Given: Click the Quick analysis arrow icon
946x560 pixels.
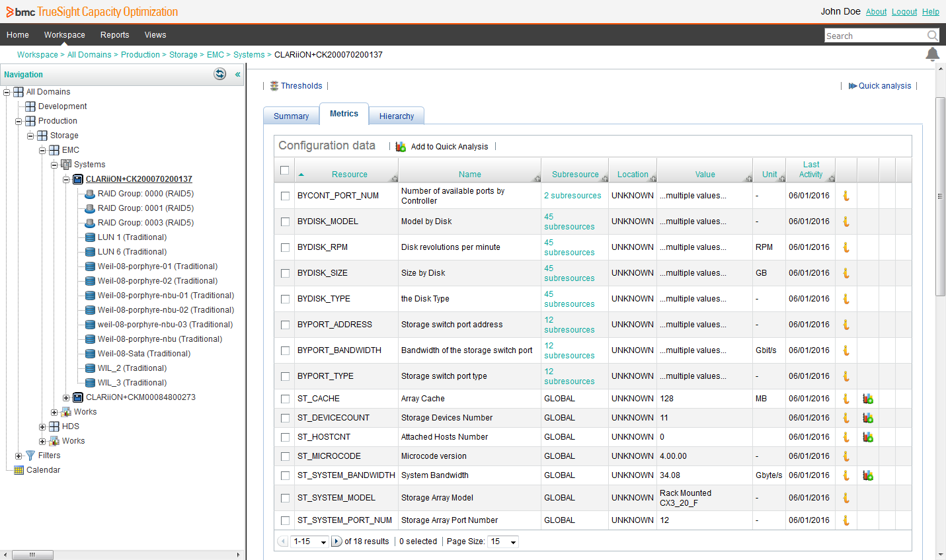Looking at the screenshot, I should 853,86.
